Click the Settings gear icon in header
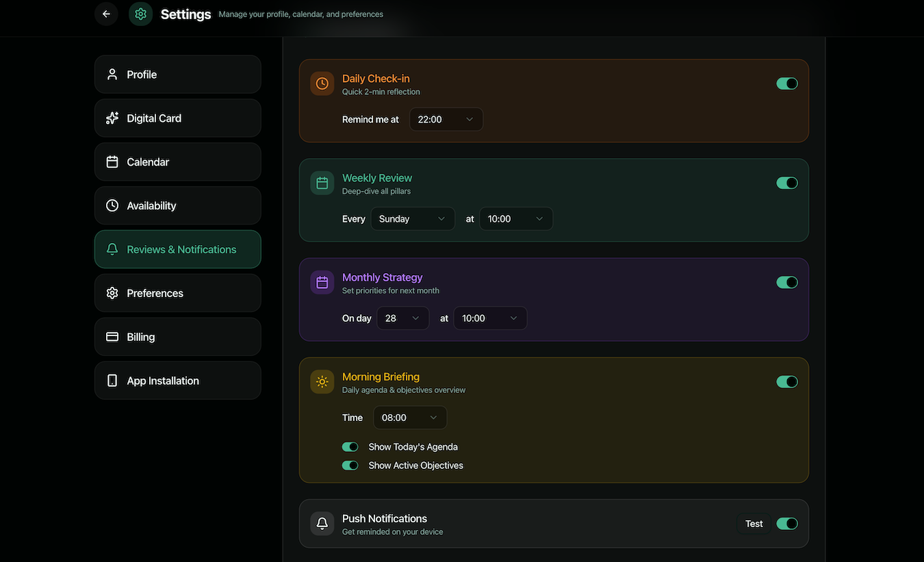 141,14
